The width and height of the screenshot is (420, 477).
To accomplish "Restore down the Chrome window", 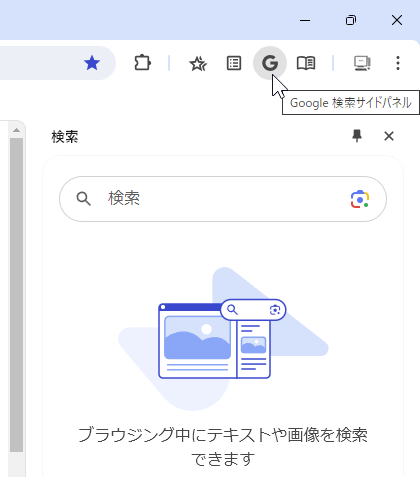I will [351, 20].
